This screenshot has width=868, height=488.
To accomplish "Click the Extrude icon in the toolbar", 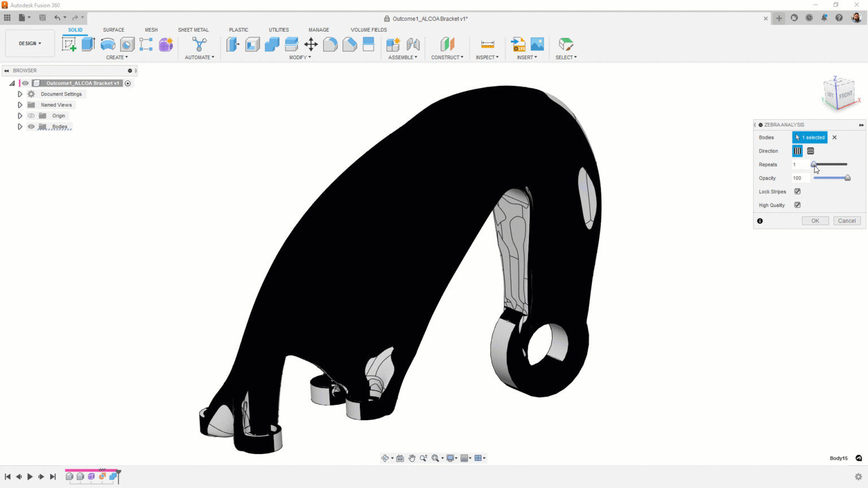I will tap(88, 43).
